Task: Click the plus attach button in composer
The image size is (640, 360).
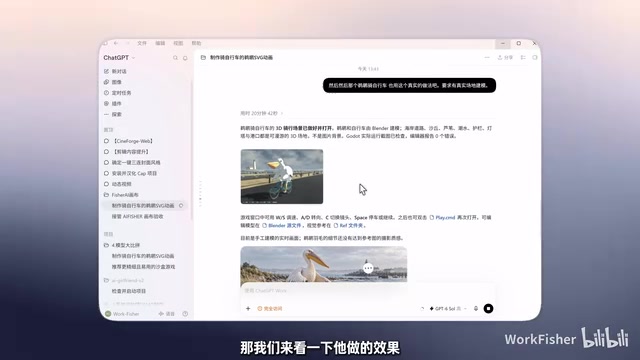Action: (x=248, y=309)
